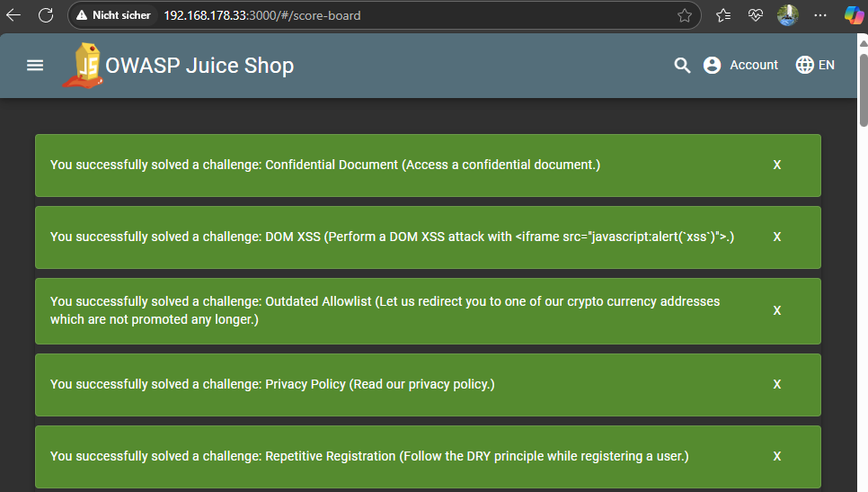Image resolution: width=868 pixels, height=492 pixels.
Task: Click the Juice Shop logo icon
Action: (x=83, y=65)
